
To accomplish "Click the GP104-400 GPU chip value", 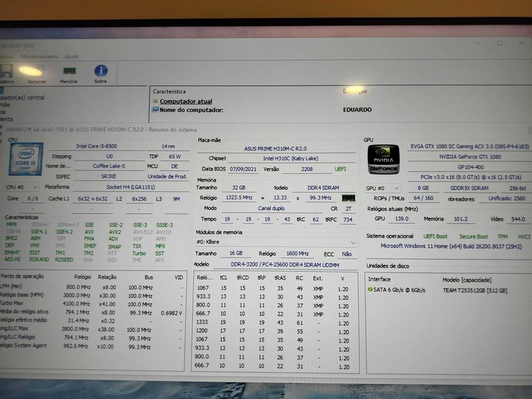I will coord(470,167).
